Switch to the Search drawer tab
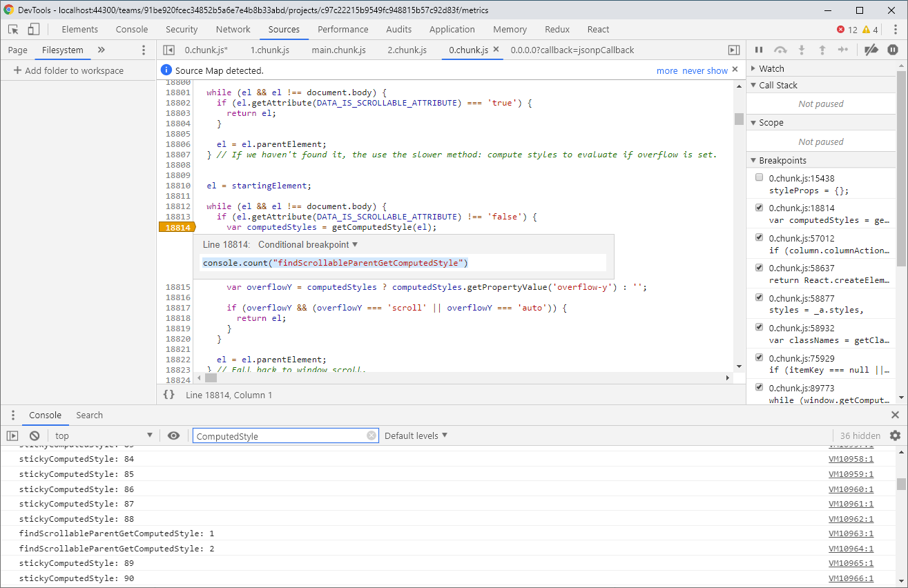 [x=89, y=415]
